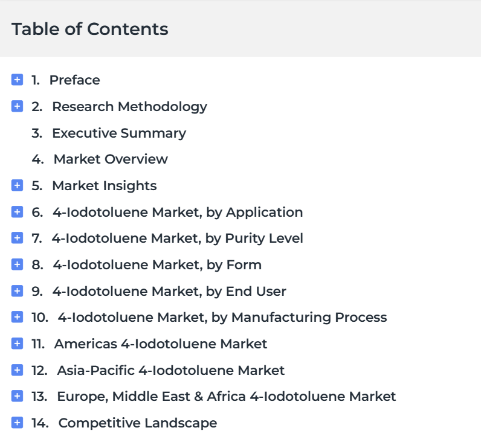Expand the by Purity Level plus icon
The height and width of the screenshot is (448, 481).
pos(17,238)
